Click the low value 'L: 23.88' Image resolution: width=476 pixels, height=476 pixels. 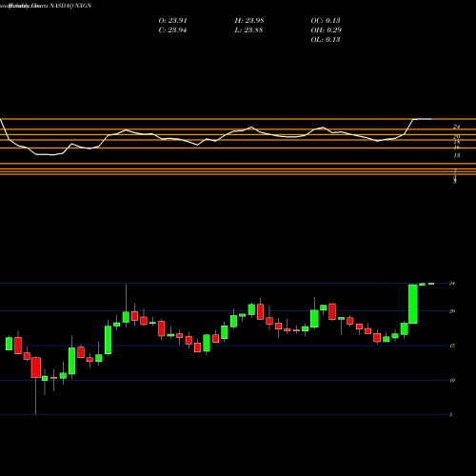pyautogui.click(x=248, y=30)
